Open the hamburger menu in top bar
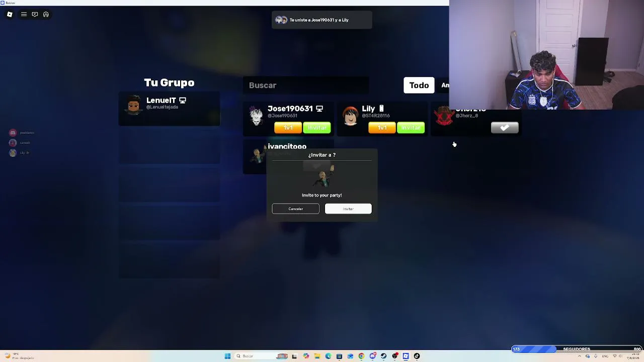Screen dimensions: 644x362 [24, 15]
